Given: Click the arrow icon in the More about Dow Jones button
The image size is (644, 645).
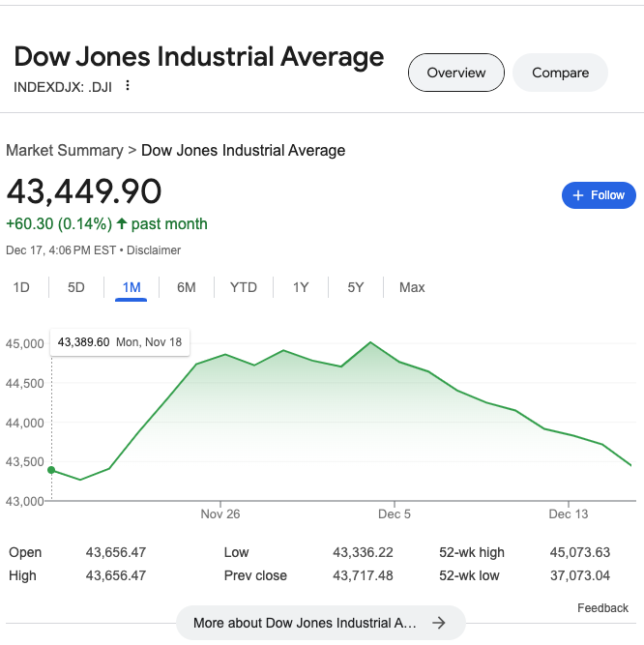Looking at the screenshot, I should point(439,623).
